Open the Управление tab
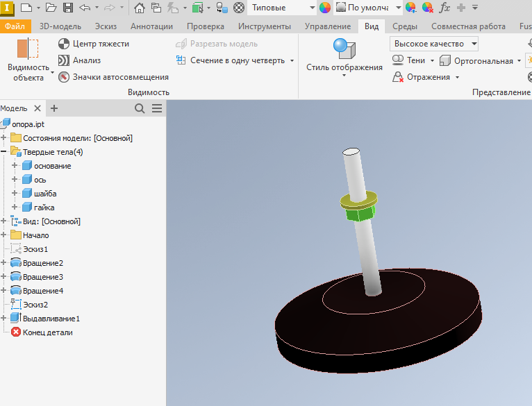 [328, 26]
